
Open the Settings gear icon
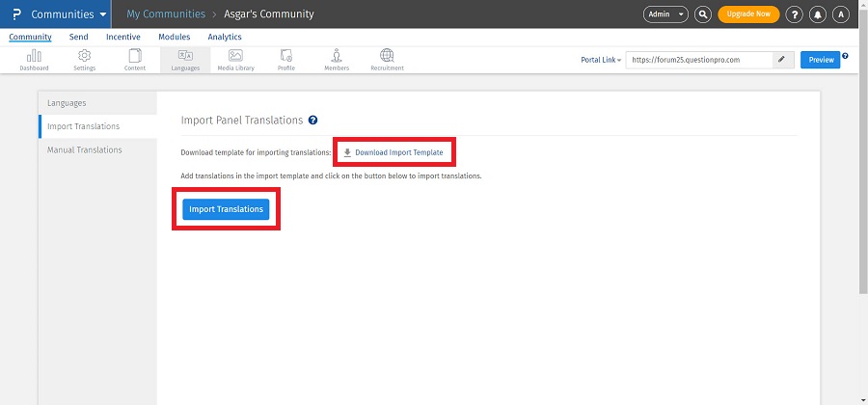click(84, 60)
